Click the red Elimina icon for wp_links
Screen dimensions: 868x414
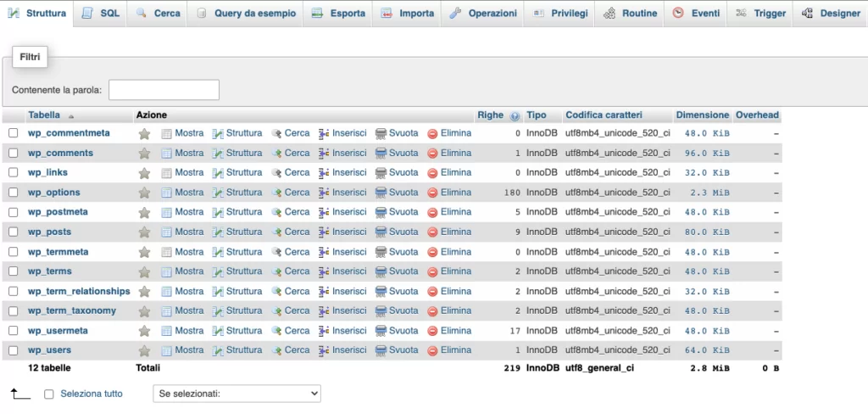tap(432, 173)
